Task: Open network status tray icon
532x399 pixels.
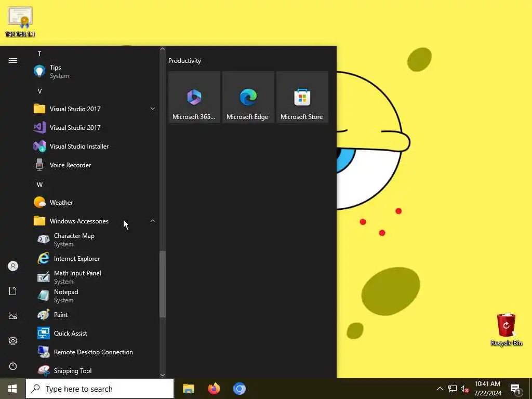Action: 453,389
